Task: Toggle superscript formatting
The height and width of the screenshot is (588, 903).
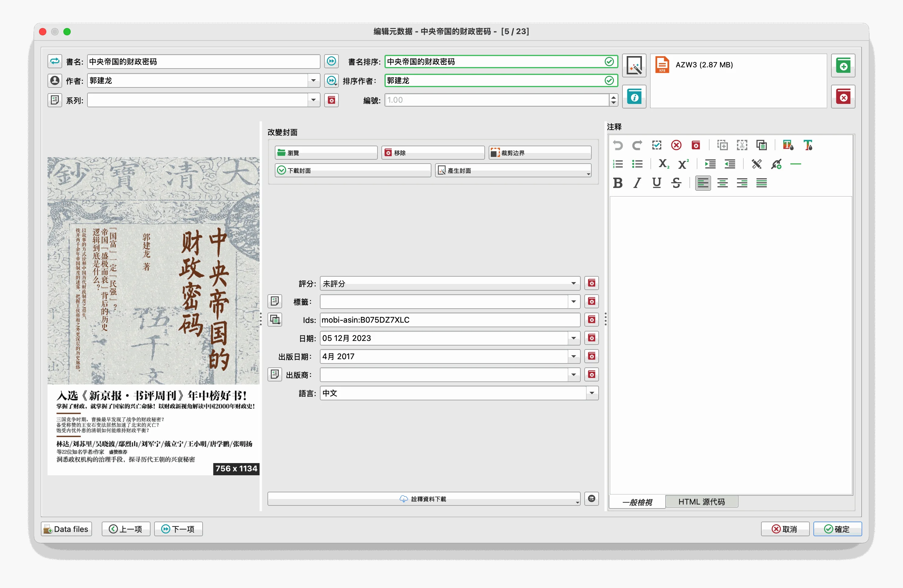Action: click(683, 164)
